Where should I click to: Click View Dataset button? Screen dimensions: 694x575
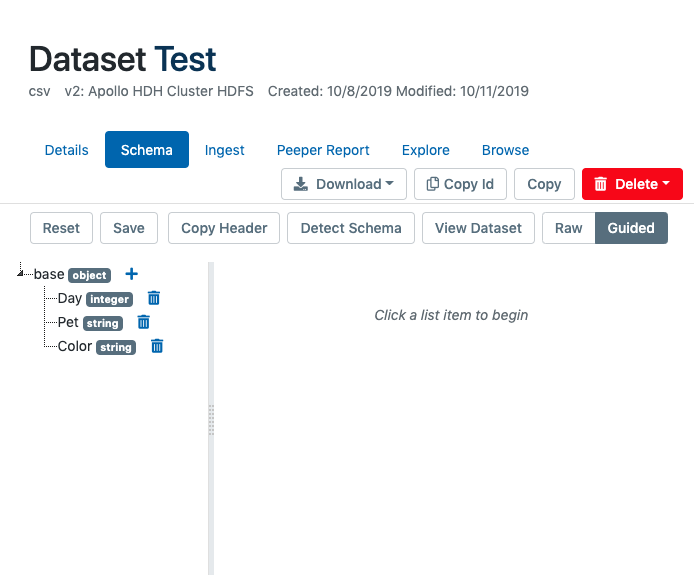[478, 228]
